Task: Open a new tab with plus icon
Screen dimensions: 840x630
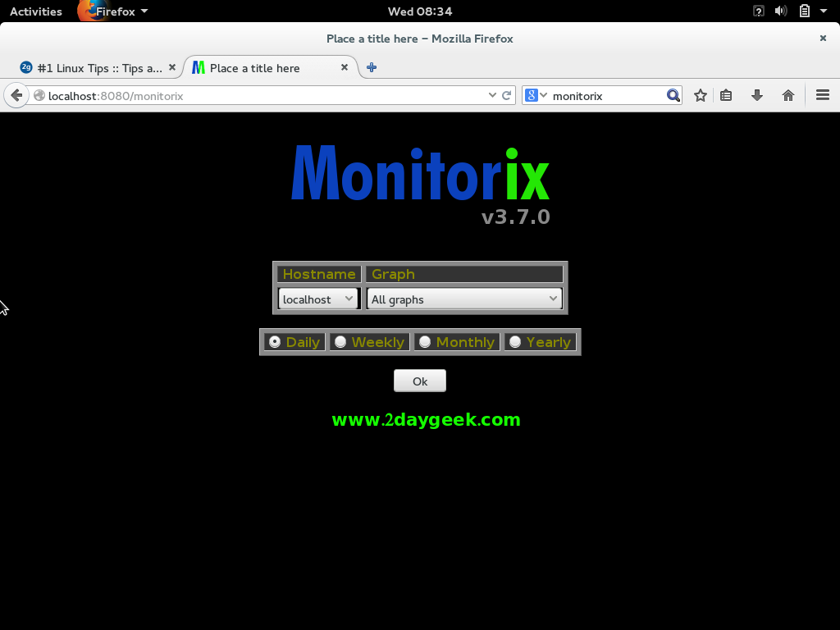Action: click(372, 67)
